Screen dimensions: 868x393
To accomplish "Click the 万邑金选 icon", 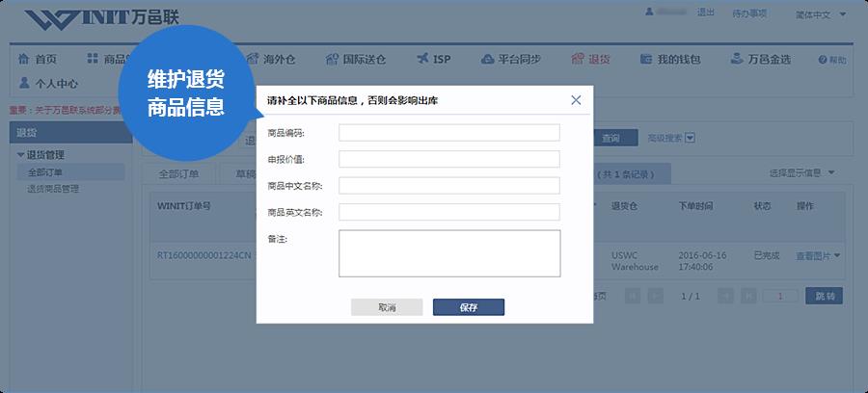I will 736,58.
